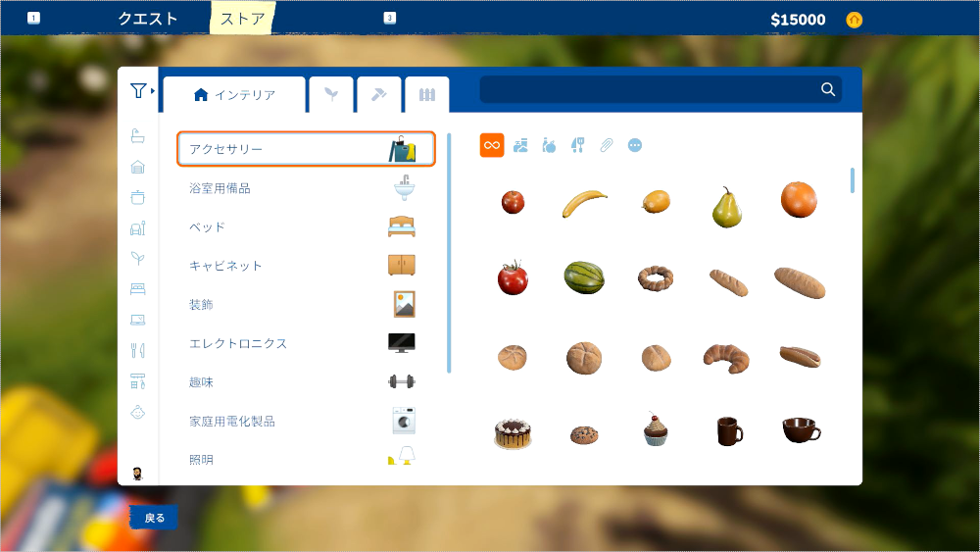
Task: Select the food bottle and apple filter
Action: click(549, 146)
